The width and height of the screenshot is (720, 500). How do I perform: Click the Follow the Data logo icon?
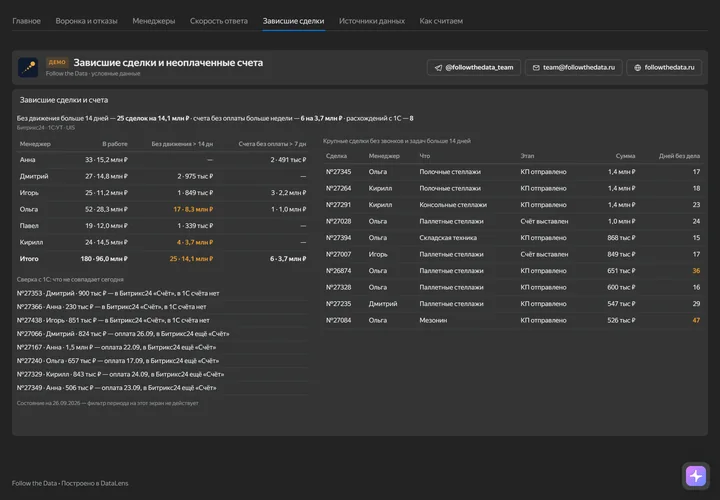28,67
